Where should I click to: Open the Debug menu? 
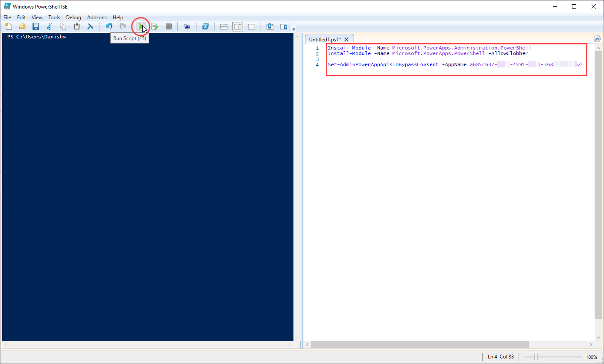(x=73, y=17)
